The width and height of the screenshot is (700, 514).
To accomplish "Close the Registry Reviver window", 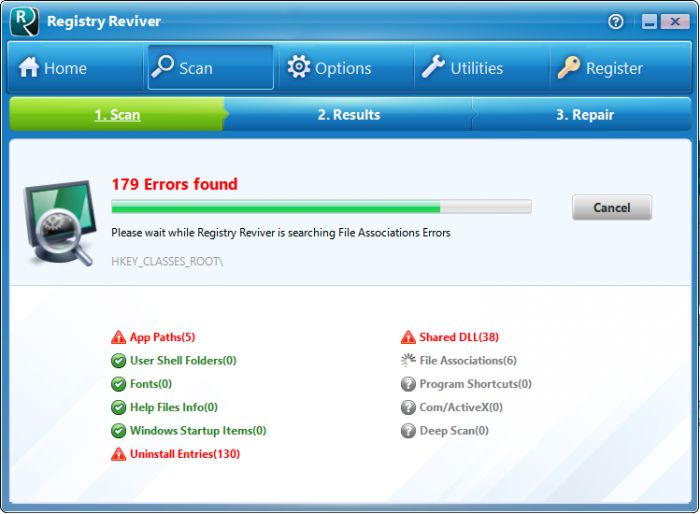I will [x=675, y=21].
